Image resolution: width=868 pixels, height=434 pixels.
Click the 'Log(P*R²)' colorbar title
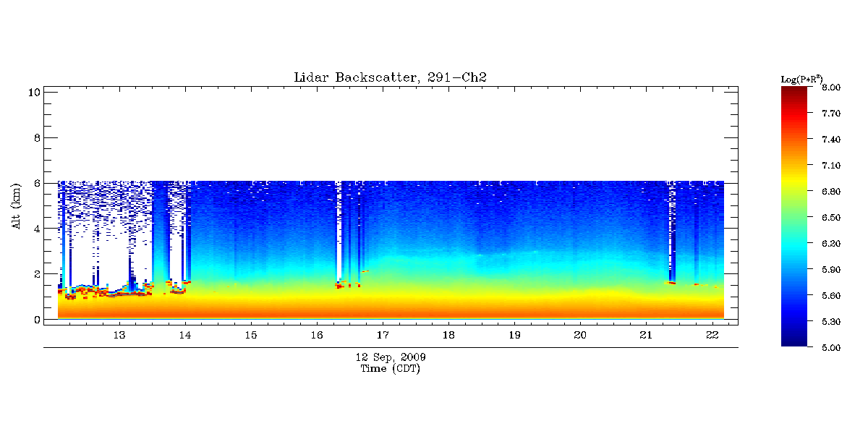(x=801, y=78)
